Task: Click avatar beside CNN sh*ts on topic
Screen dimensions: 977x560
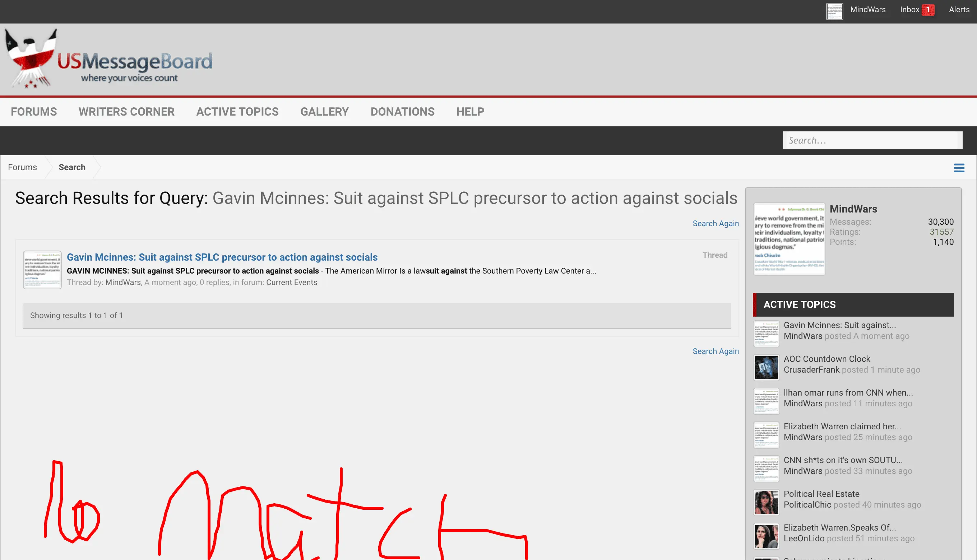Action: (766, 468)
